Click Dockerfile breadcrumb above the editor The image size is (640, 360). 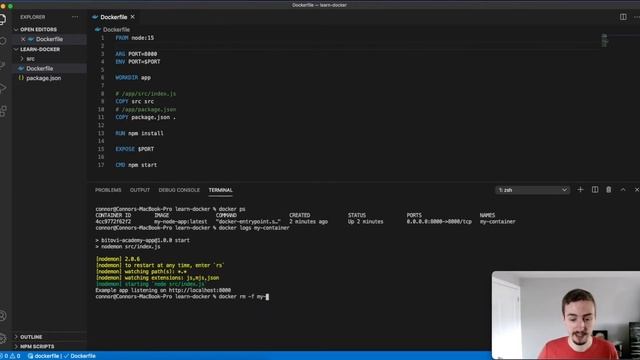[116, 30]
